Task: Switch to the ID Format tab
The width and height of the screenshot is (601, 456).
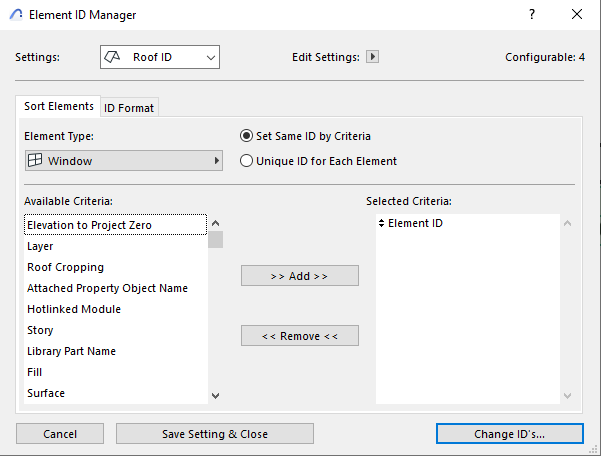Action: (129, 108)
